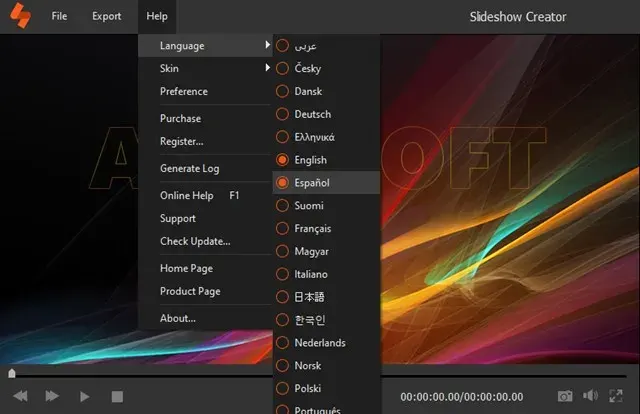Select Česky language option
Screen dimensions: 640x414
(x=327, y=68)
